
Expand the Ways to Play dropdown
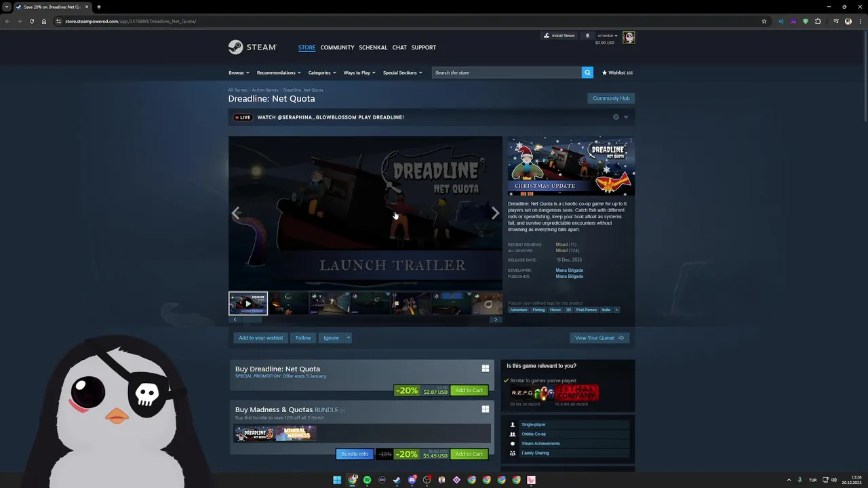click(x=359, y=73)
